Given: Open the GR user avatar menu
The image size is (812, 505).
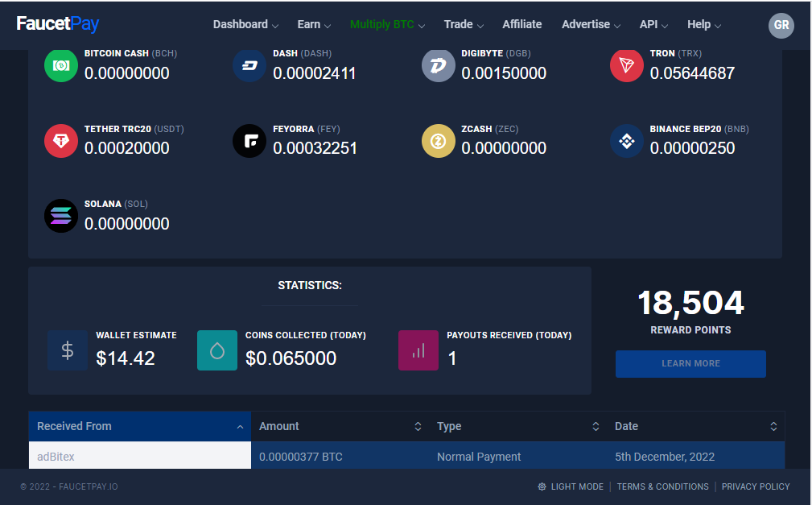Looking at the screenshot, I should click(x=781, y=25).
